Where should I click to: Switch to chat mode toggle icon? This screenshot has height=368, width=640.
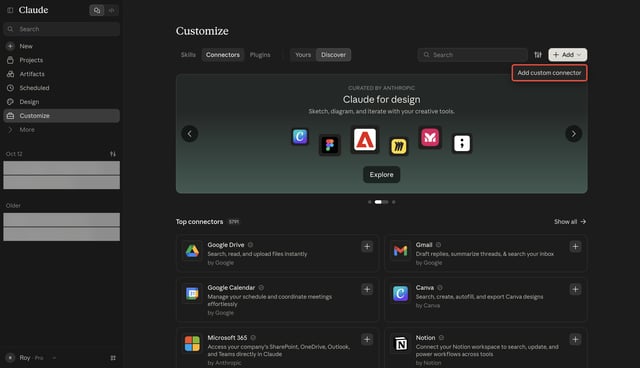click(97, 10)
